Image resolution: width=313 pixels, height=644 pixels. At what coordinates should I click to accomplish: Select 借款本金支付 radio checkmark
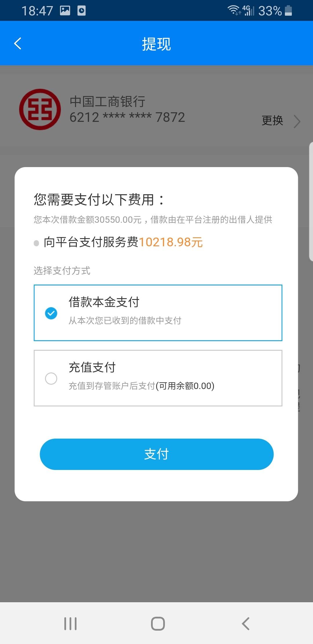click(x=51, y=313)
